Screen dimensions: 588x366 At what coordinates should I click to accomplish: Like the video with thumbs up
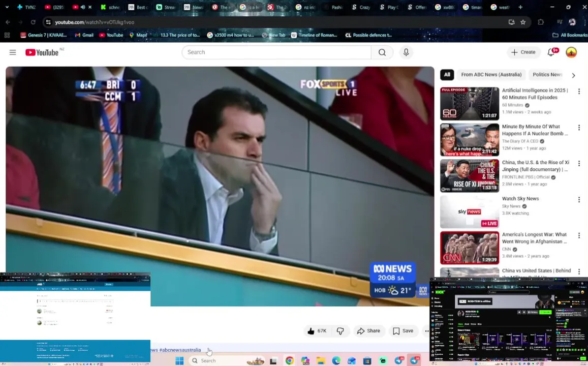pos(317,331)
